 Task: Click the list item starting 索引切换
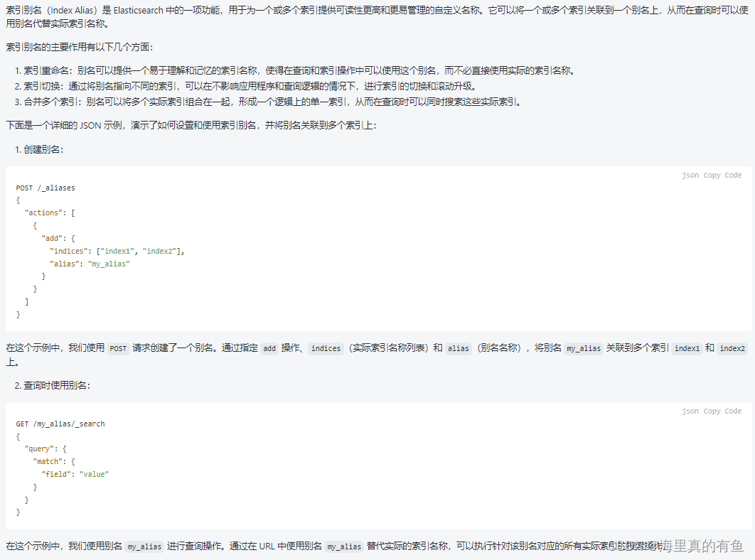tap(246, 87)
